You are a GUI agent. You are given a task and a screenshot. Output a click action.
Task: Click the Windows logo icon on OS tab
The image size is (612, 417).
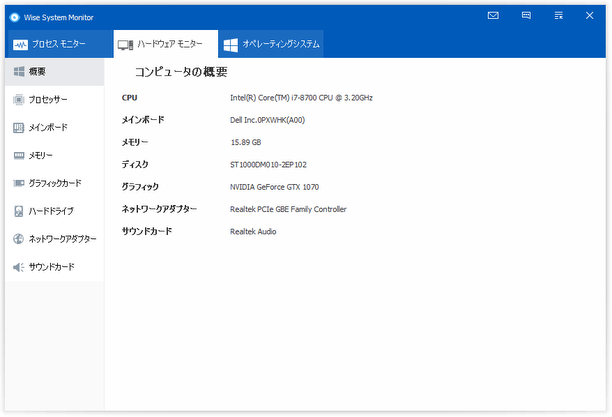(x=231, y=45)
